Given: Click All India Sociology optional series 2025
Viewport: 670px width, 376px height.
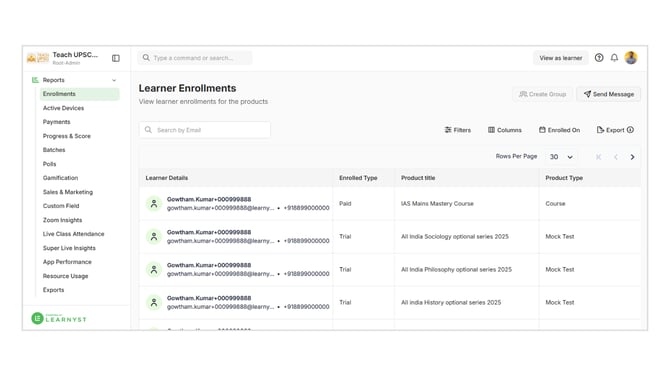Looking at the screenshot, I should [x=455, y=237].
